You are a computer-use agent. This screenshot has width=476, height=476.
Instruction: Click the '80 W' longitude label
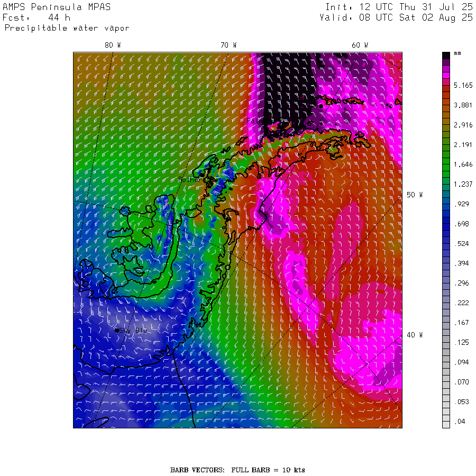coord(113,45)
